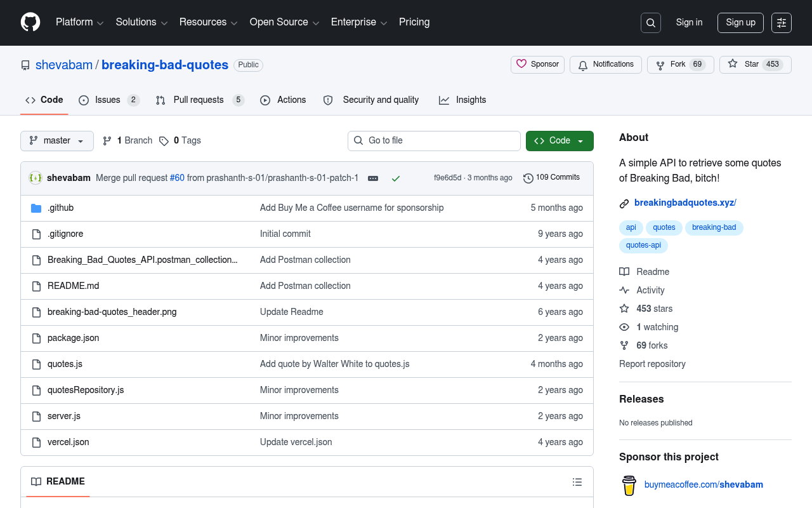Click the file icon next to server.js
Image resolution: width=812 pixels, height=508 pixels.
36,416
